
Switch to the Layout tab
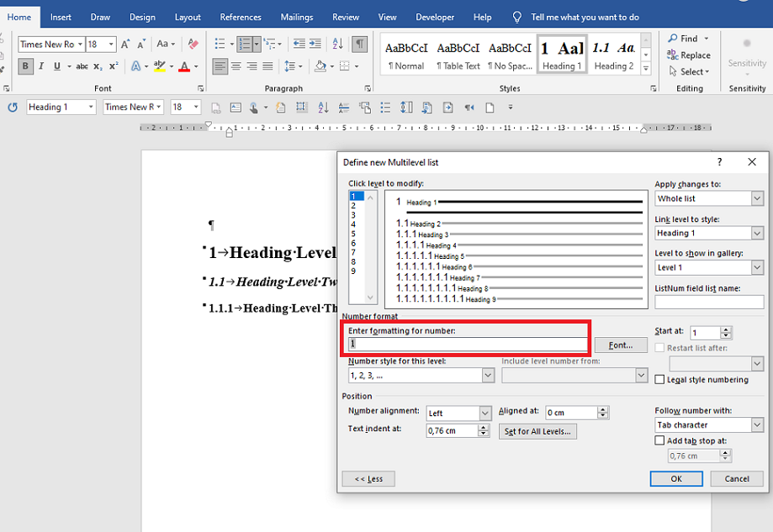[x=188, y=17]
